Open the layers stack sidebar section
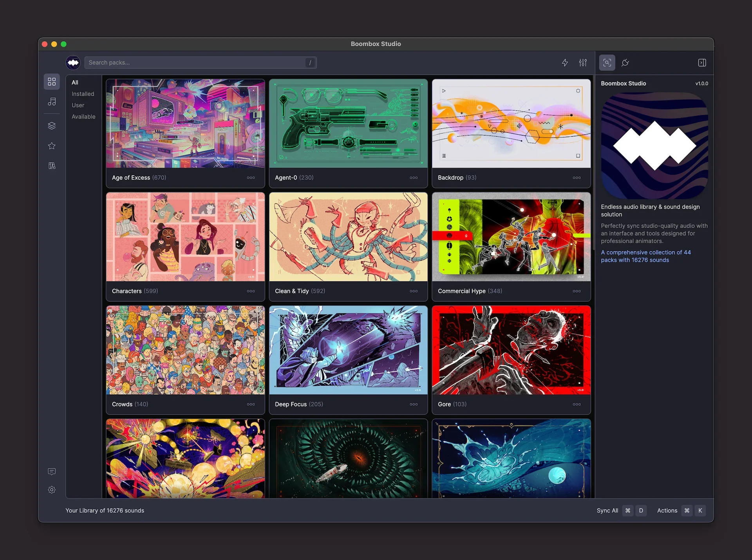752x560 pixels. (52, 125)
